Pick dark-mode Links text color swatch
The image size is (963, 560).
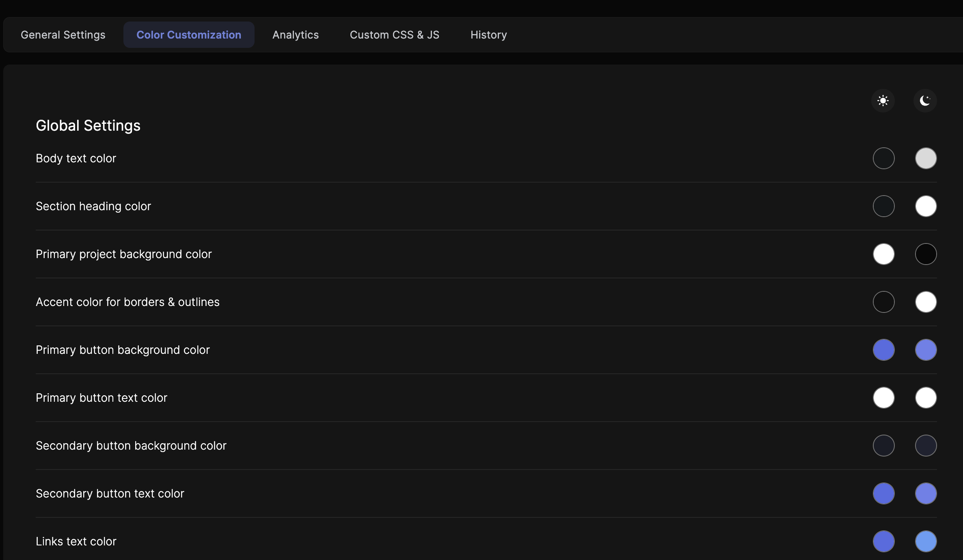click(x=926, y=541)
